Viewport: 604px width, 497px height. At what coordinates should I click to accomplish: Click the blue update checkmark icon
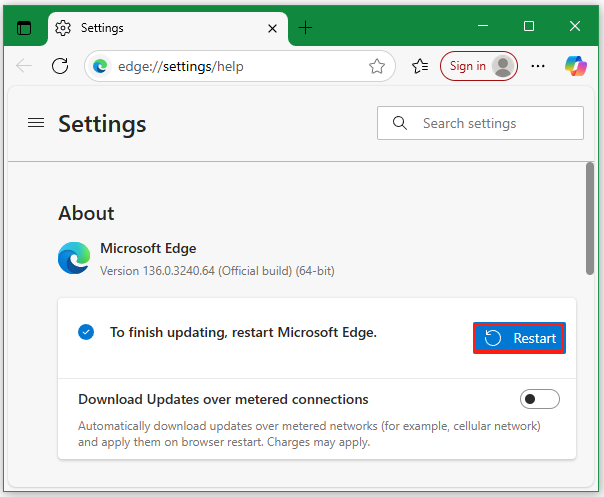coord(86,332)
